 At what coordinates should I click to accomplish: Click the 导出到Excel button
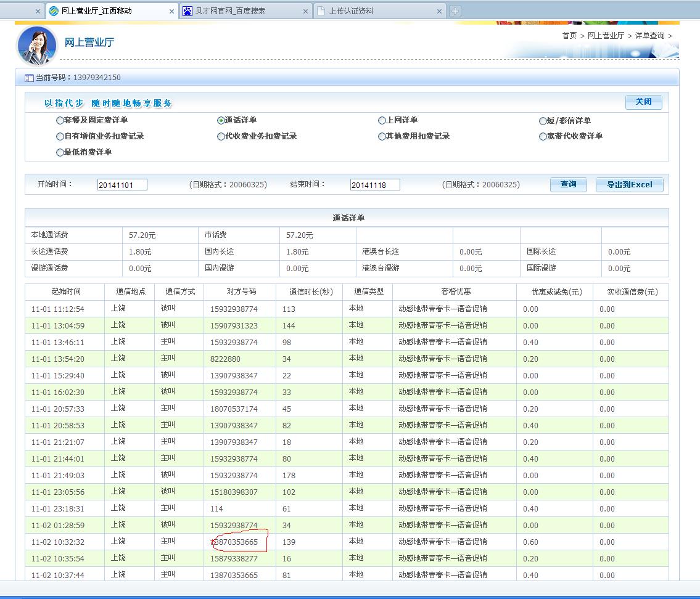(x=629, y=184)
